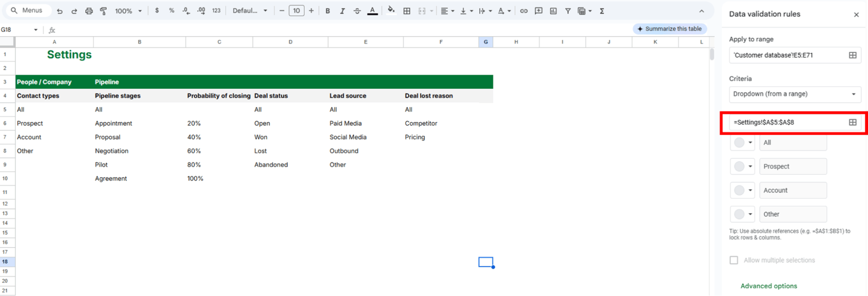
Task: Open the Name box dropdown arrow
Action: point(36,30)
